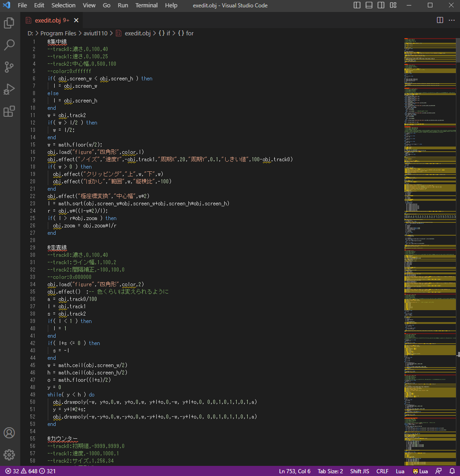Viewport: 460px width, 476px height.
Task: Click 'a = obj.track0/100' on line 36
Action: point(72,299)
